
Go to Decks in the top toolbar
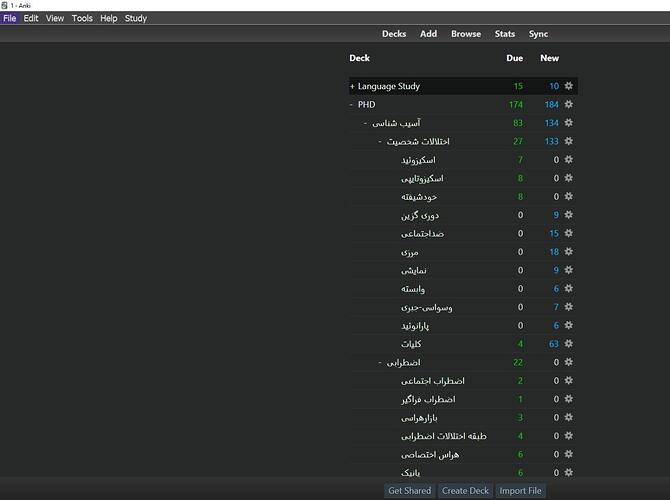[x=394, y=34]
